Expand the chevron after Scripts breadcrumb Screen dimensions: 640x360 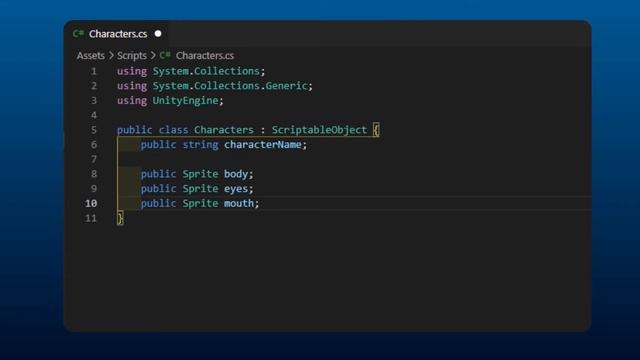pyautogui.click(x=153, y=56)
